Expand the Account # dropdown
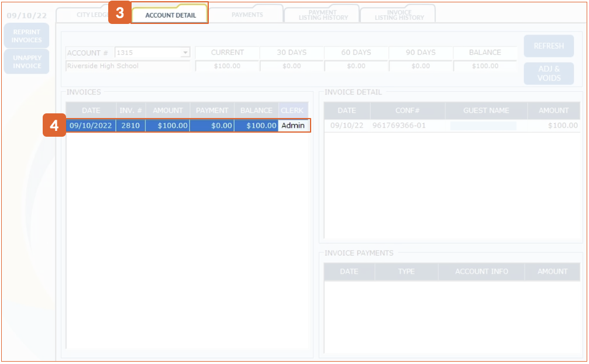The width and height of the screenshot is (589, 364). (x=185, y=53)
